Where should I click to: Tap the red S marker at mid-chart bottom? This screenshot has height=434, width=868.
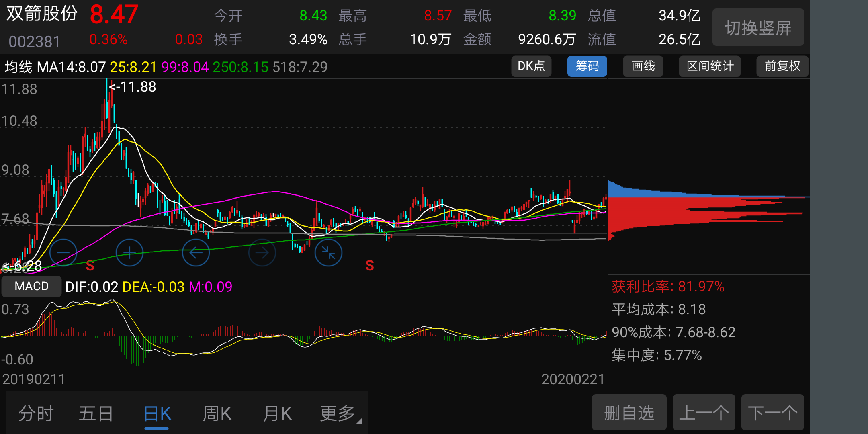click(370, 265)
